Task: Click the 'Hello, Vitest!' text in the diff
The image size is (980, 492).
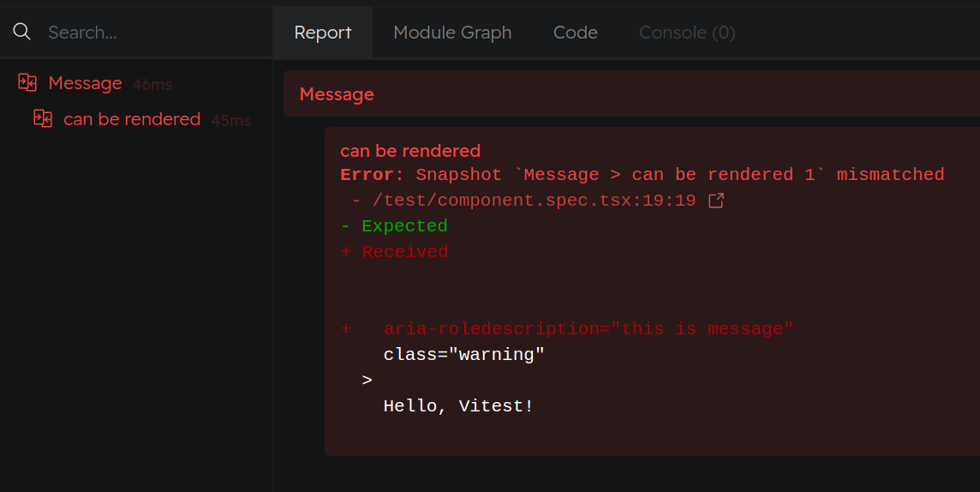Action: coord(458,406)
